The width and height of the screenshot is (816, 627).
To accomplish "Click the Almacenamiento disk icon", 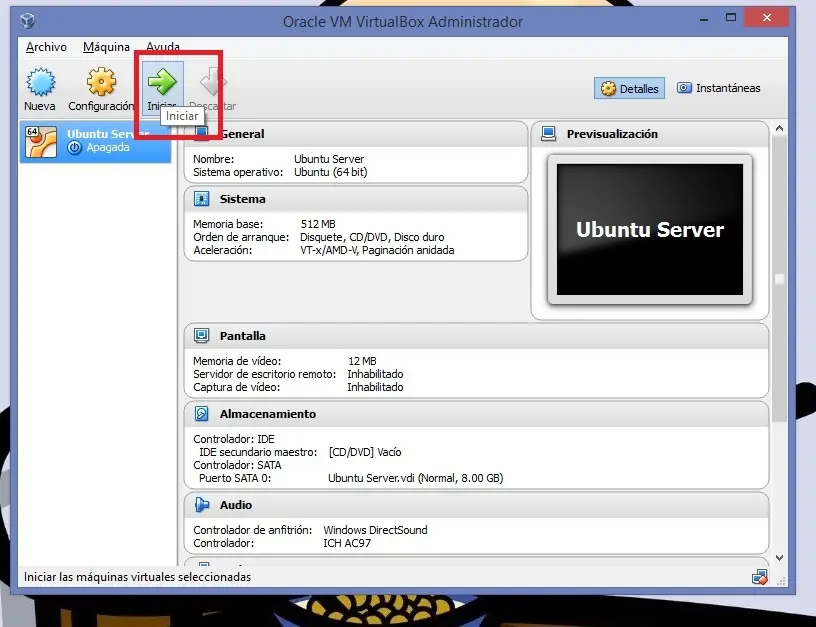I will coord(201,414).
